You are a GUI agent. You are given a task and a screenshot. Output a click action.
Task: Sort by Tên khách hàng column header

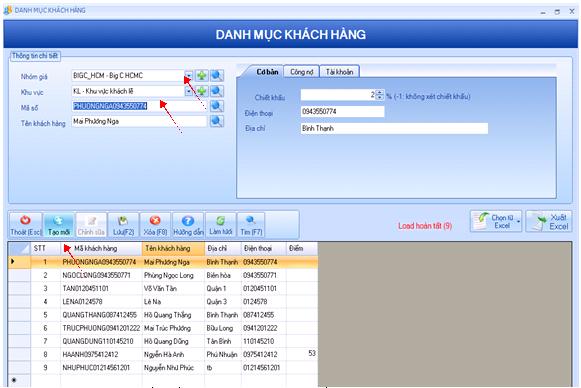point(173,248)
